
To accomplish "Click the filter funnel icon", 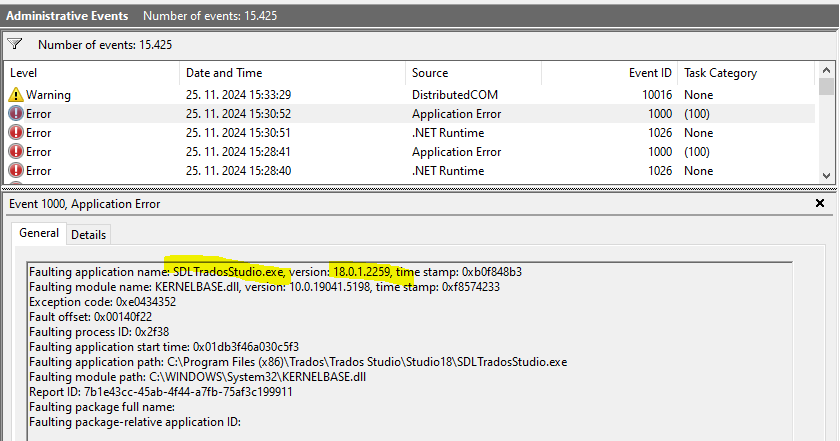I will 14,44.
